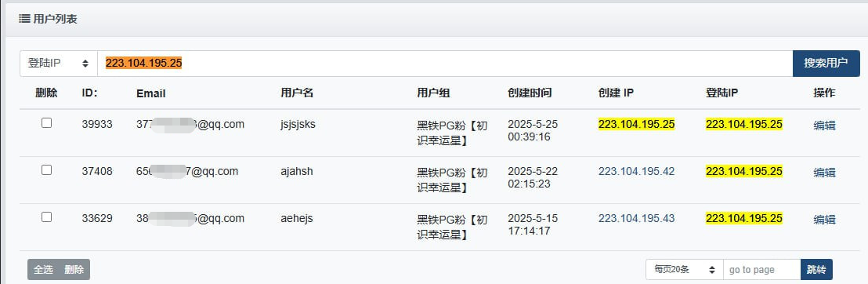The height and width of the screenshot is (284, 868).
Task: Tick the checkbox for user 33629
Action: [x=46, y=217]
